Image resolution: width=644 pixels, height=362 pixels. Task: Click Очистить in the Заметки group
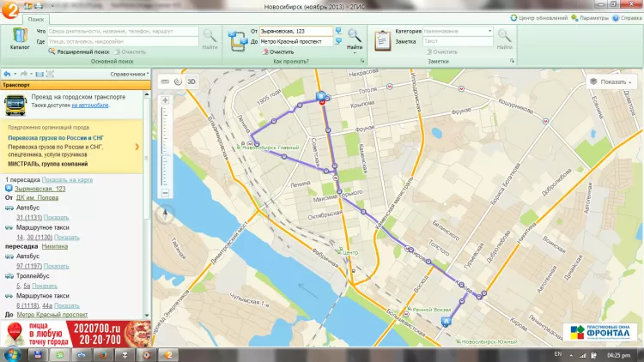coord(441,51)
